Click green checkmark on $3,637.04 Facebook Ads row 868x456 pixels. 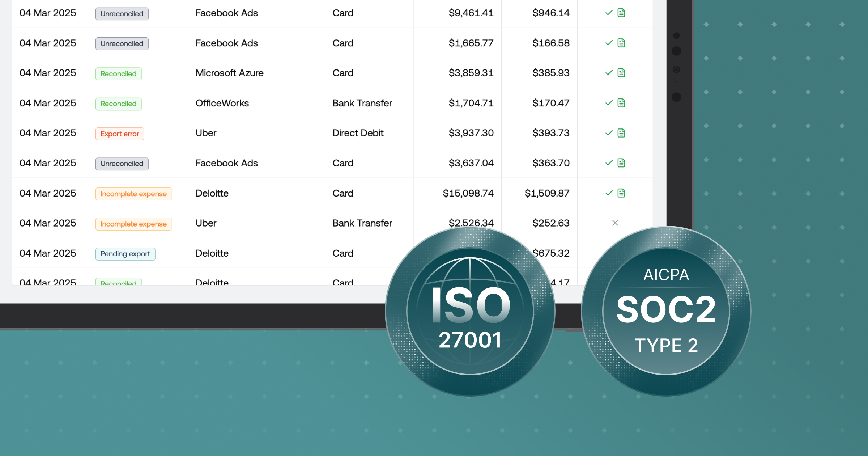609,163
